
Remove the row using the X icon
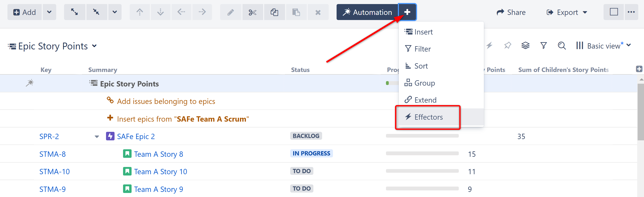(318, 12)
